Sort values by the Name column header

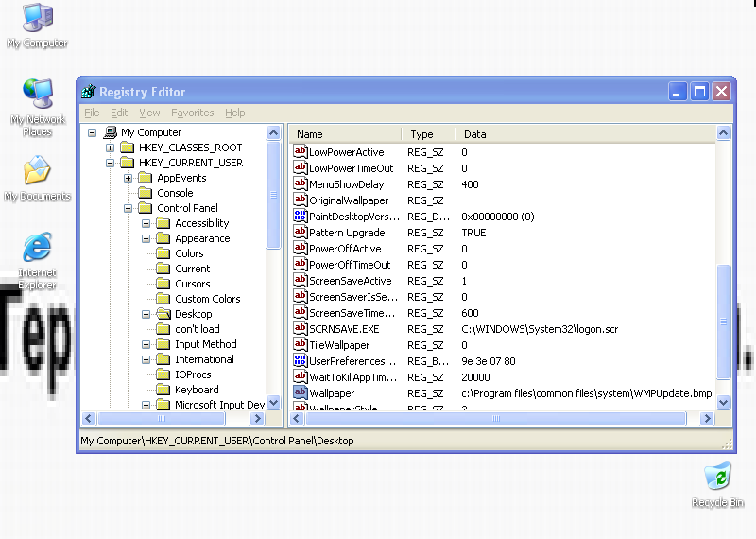pos(346,134)
